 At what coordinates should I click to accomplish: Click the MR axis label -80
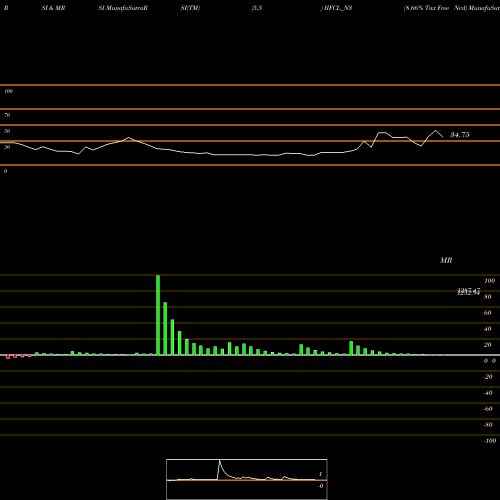(488, 425)
